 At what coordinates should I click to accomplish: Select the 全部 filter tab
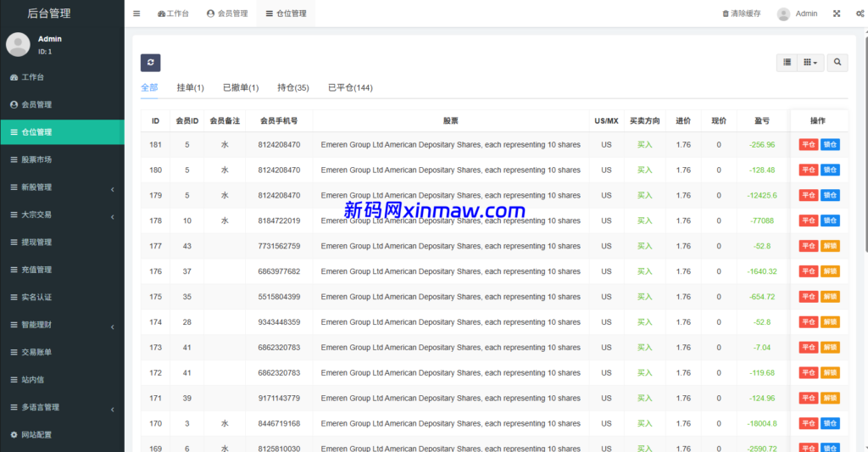coord(149,87)
